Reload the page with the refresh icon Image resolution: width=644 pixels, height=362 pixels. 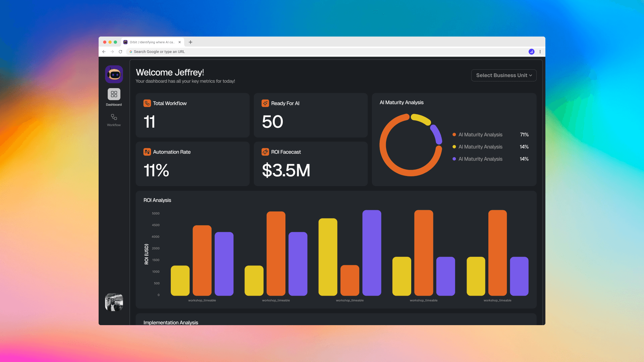[x=120, y=52]
